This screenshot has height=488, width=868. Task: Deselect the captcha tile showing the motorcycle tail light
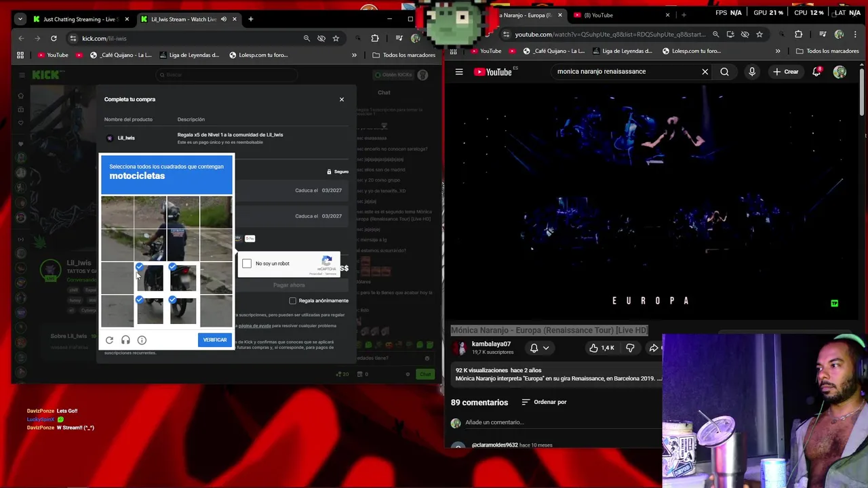pos(183,278)
